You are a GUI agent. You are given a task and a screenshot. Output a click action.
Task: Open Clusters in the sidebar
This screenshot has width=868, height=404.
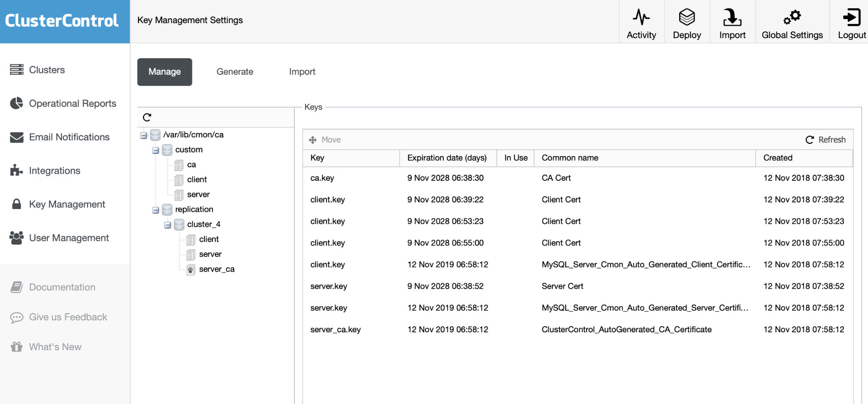[x=47, y=70]
